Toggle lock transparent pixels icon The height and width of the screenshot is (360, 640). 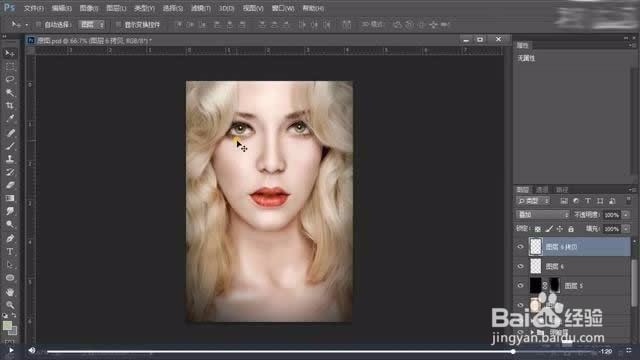click(538, 229)
